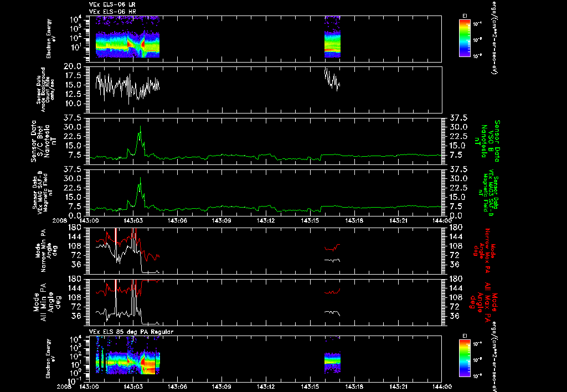Screen dimensions: 567x392
Task: Click the 'VEx ELS-06 LR' title text
Action: coord(112,4)
